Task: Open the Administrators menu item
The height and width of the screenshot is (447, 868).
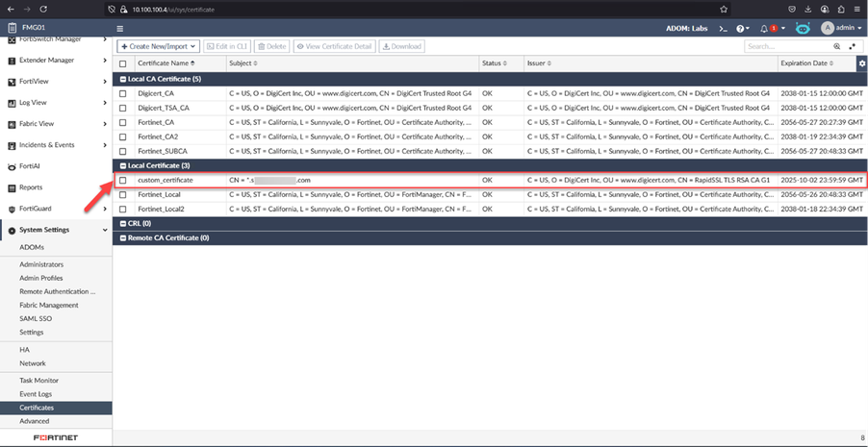Action: pyautogui.click(x=41, y=264)
